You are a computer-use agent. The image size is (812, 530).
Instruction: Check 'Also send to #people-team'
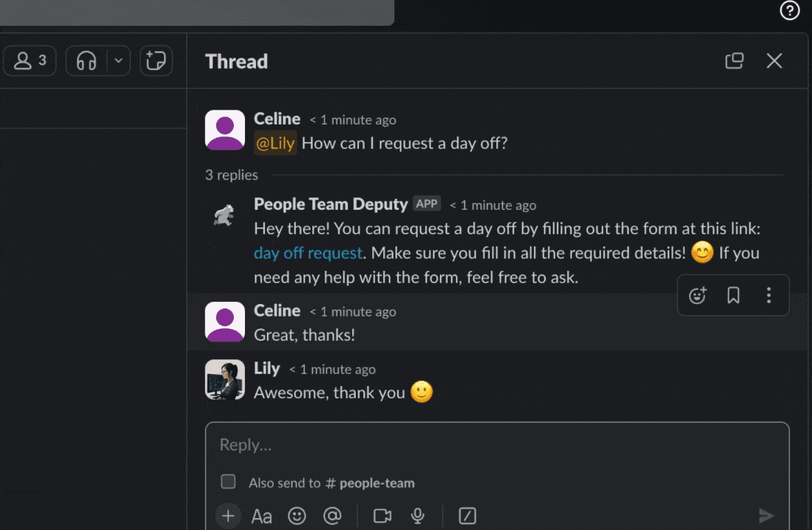[x=228, y=481]
